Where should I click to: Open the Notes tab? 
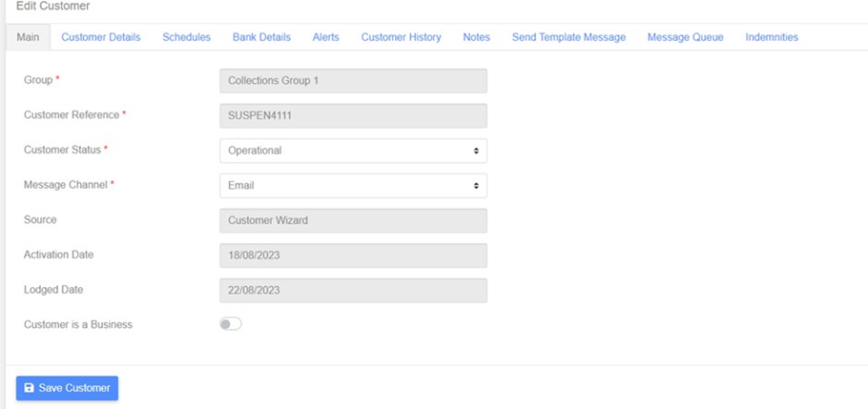[477, 37]
